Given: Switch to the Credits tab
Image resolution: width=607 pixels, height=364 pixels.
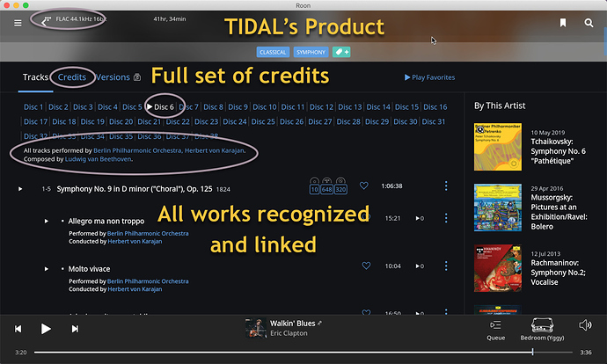Looking at the screenshot, I should tap(72, 77).
